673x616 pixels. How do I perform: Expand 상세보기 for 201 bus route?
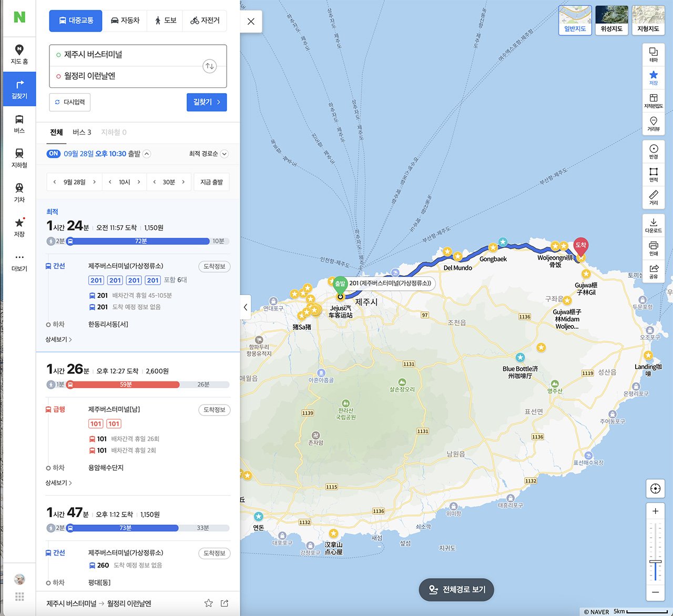[x=58, y=339]
